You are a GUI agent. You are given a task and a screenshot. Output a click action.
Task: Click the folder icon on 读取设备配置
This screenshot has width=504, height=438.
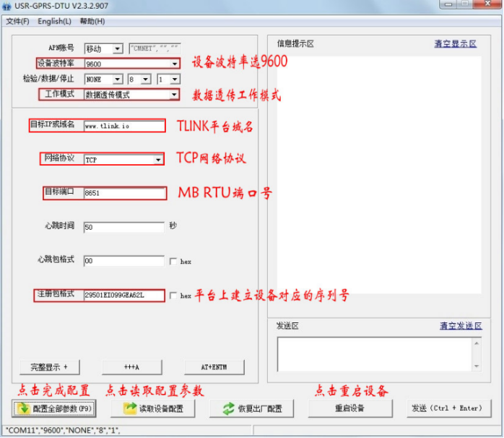point(130,408)
